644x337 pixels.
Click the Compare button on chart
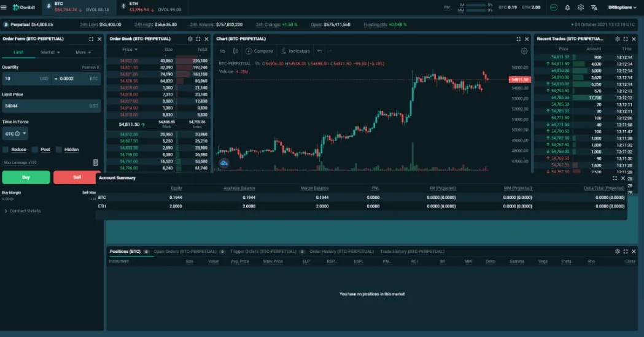click(x=259, y=52)
